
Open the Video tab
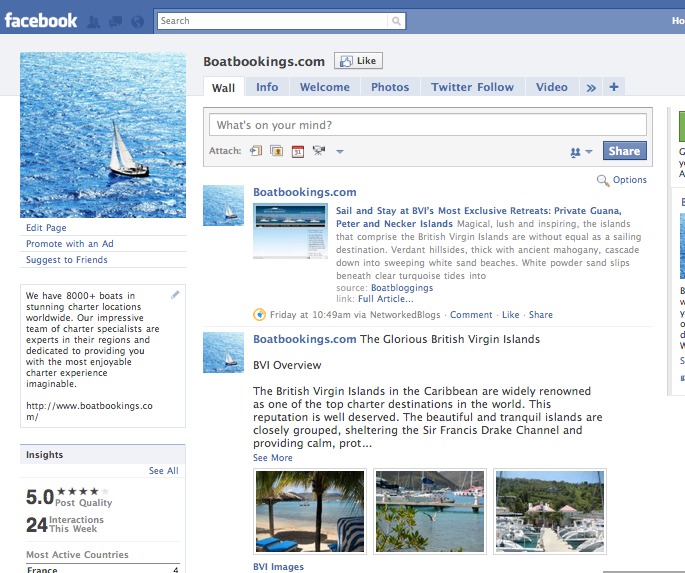tap(552, 87)
